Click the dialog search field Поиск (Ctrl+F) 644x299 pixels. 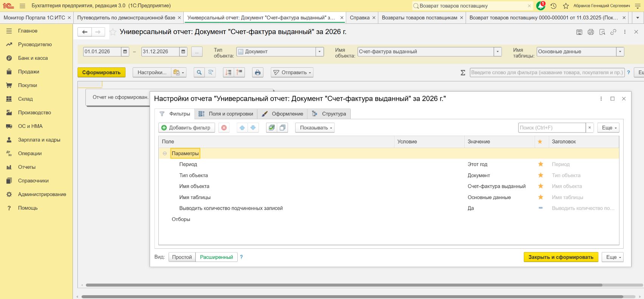pyautogui.click(x=552, y=128)
